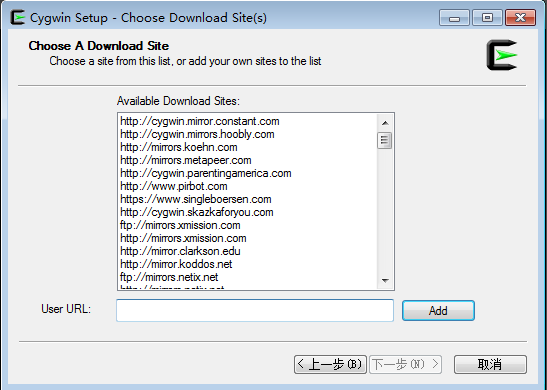The height and width of the screenshot is (390, 547).
Task: Click the Cygwin logo in the header
Action: (502, 55)
